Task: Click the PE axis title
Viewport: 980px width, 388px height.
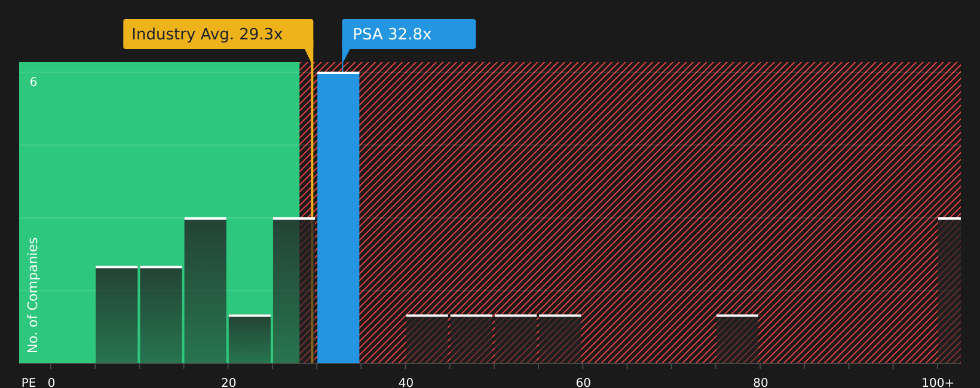Action: [29, 383]
